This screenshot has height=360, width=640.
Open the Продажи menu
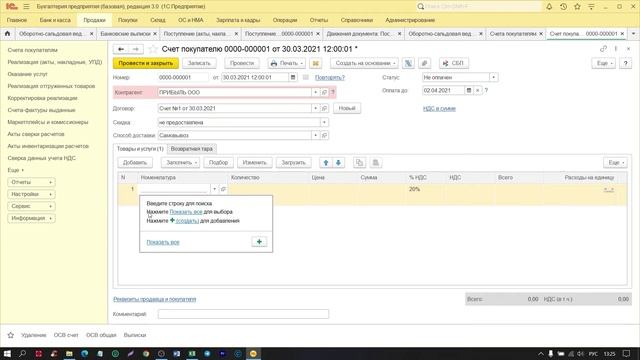[x=94, y=20]
